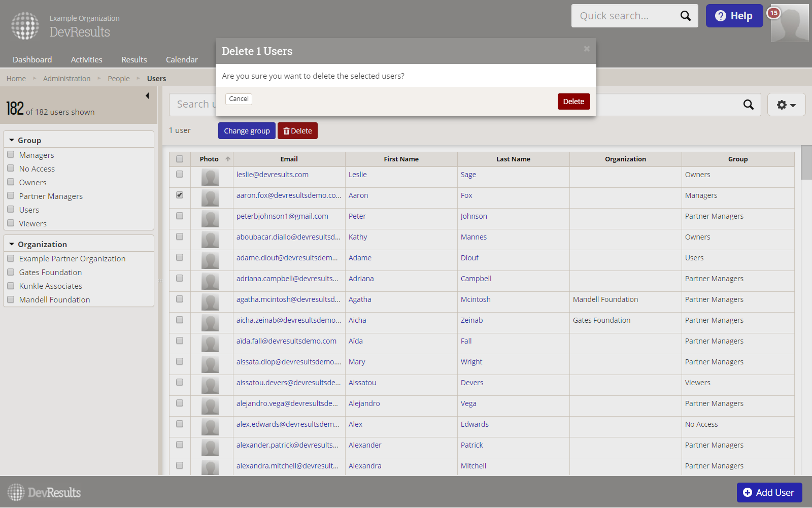This screenshot has height=508, width=812.
Task: Filter by Mandell Foundation organization
Action: 11,299
